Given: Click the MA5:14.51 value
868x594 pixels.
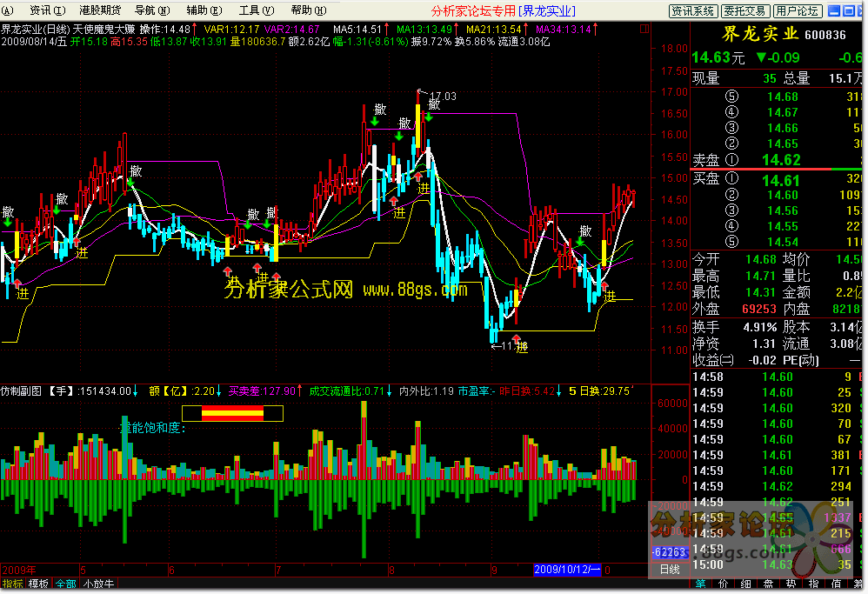Looking at the screenshot, I should (x=357, y=30).
